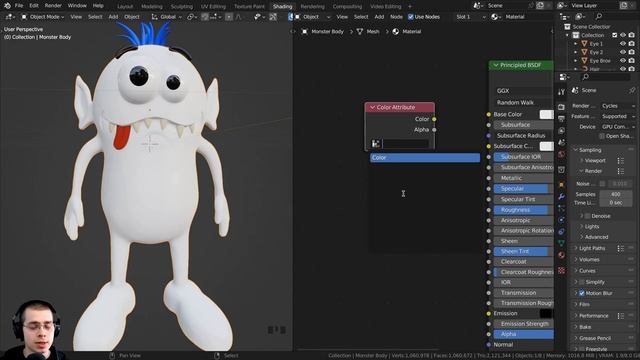The image size is (640, 360).
Task: Expand the Eye Brow tree item
Action: [576, 61]
